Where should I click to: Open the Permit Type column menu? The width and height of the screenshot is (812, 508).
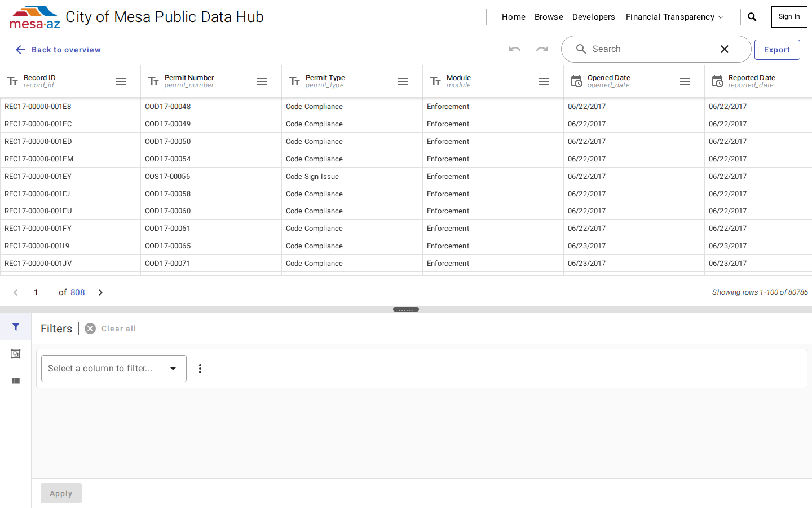tap(403, 81)
